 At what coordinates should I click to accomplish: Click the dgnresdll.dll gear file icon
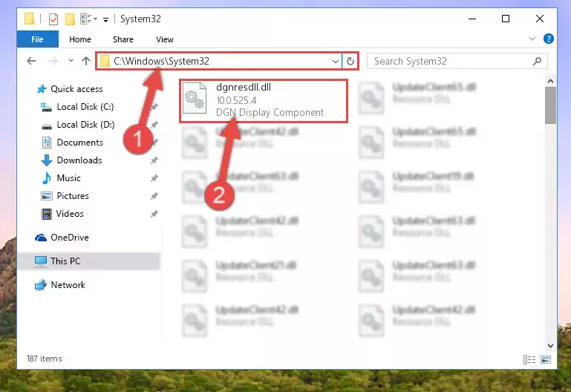pyautogui.click(x=195, y=99)
